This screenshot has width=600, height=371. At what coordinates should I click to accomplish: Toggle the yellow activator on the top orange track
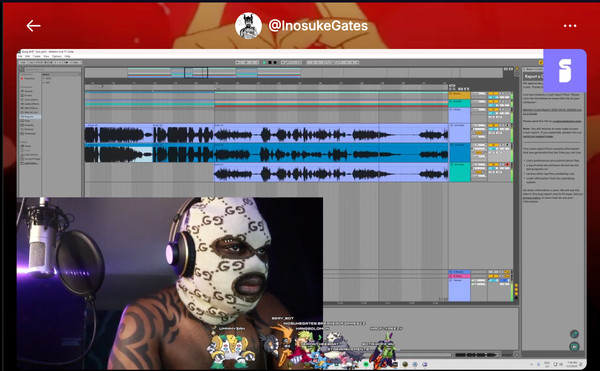point(491,93)
